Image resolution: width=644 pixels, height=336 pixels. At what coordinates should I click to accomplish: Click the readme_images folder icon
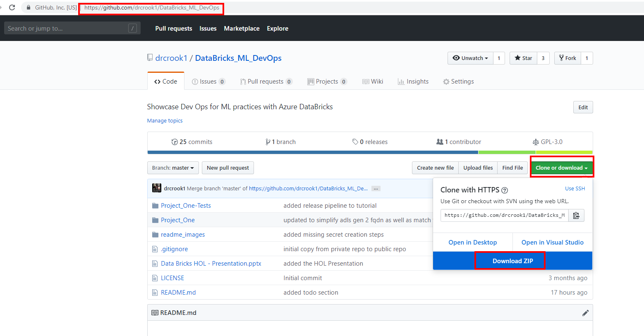[x=156, y=235]
